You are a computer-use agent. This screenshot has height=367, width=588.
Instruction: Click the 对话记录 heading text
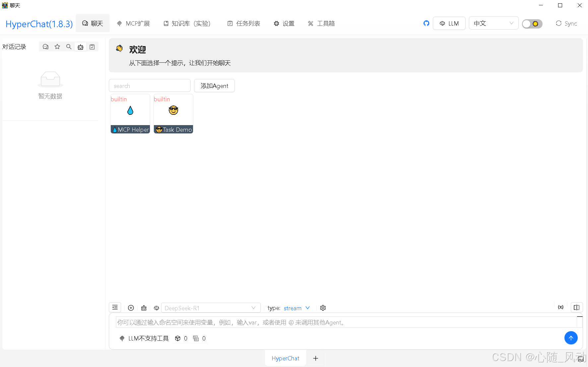[14, 47]
